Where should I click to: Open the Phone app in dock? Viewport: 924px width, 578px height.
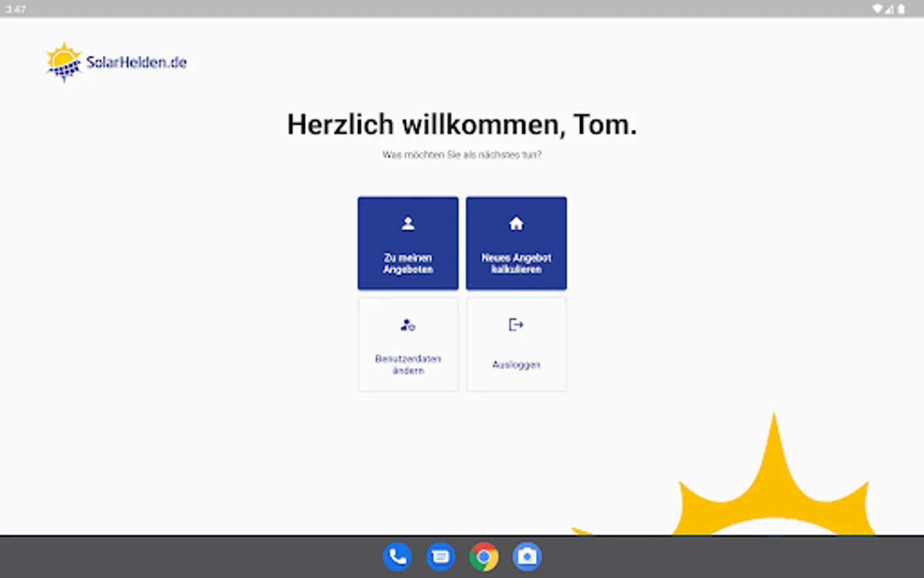[x=397, y=557]
